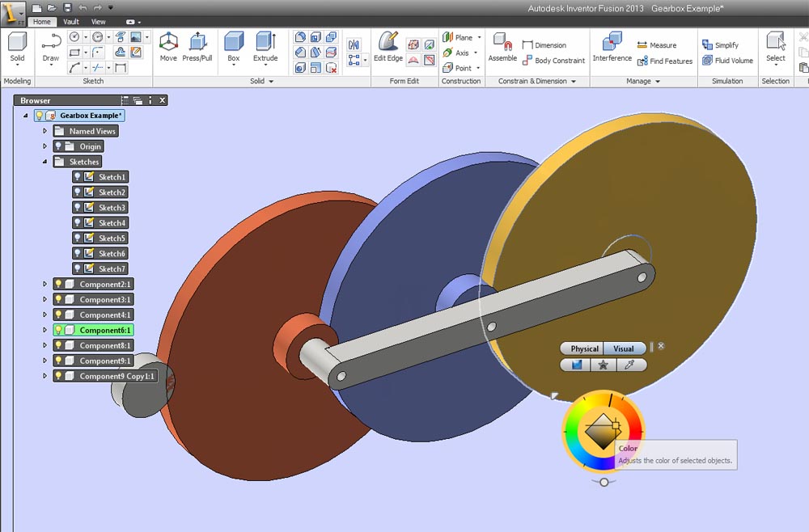Switch to the Home ribbon tab
The height and width of the screenshot is (532, 809).
42,22
